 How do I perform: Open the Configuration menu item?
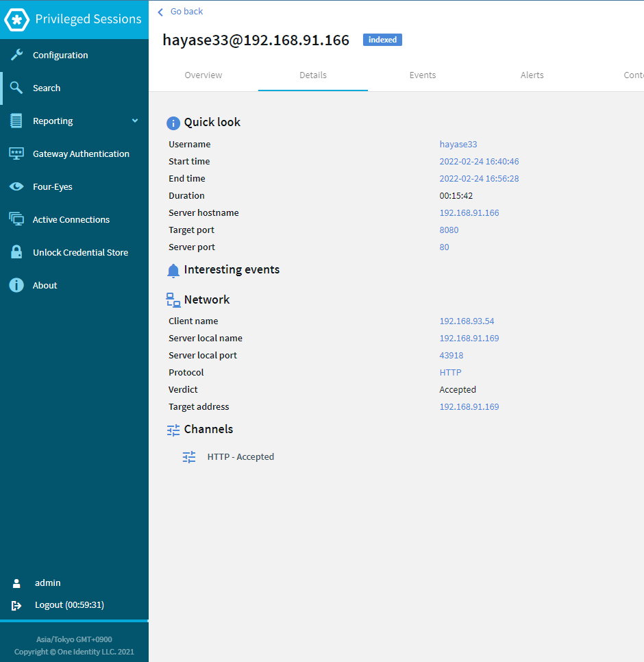pos(74,55)
